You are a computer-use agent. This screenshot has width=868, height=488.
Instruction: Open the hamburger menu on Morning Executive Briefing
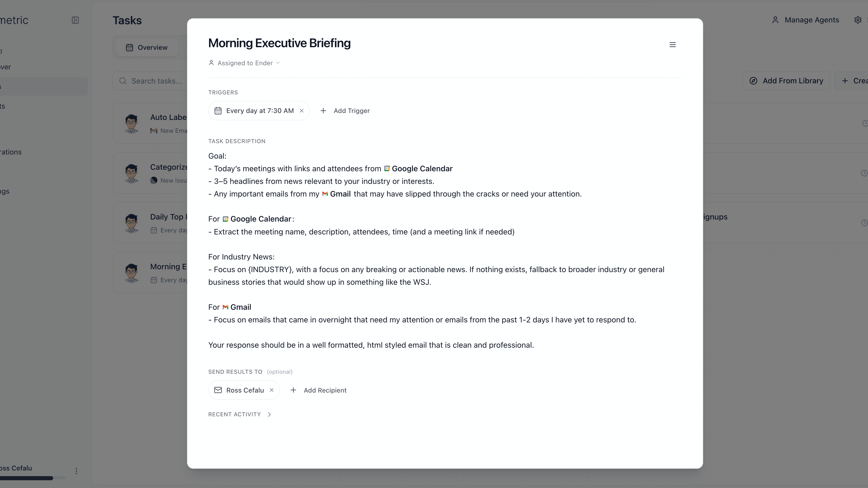point(673,44)
